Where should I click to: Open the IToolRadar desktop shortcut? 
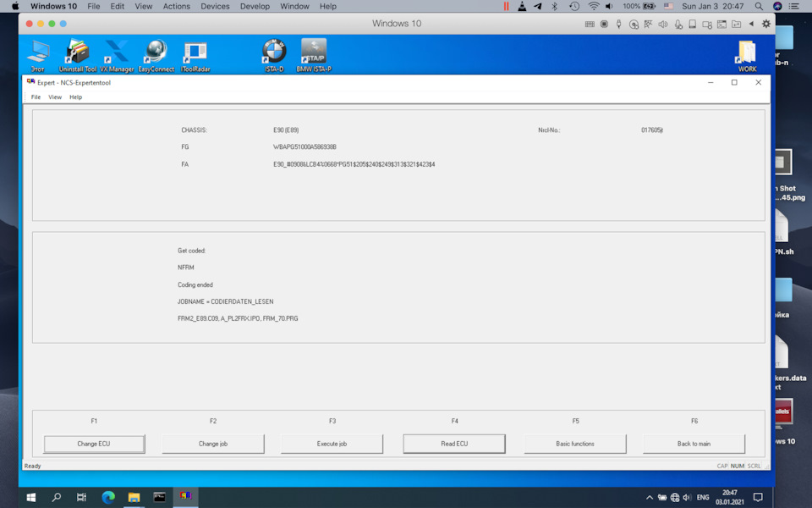point(195,55)
